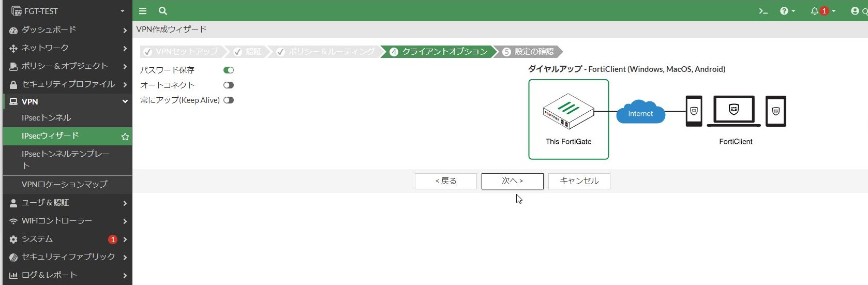This screenshot has width=868, height=285.
Task: Click the Dashboard gauge icon
Action: (x=13, y=31)
